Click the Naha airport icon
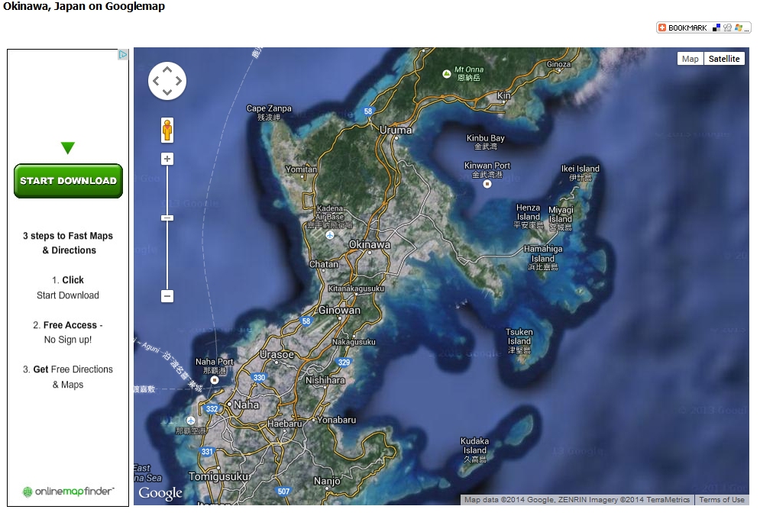Screen dimensions: 773x532 tap(191, 421)
